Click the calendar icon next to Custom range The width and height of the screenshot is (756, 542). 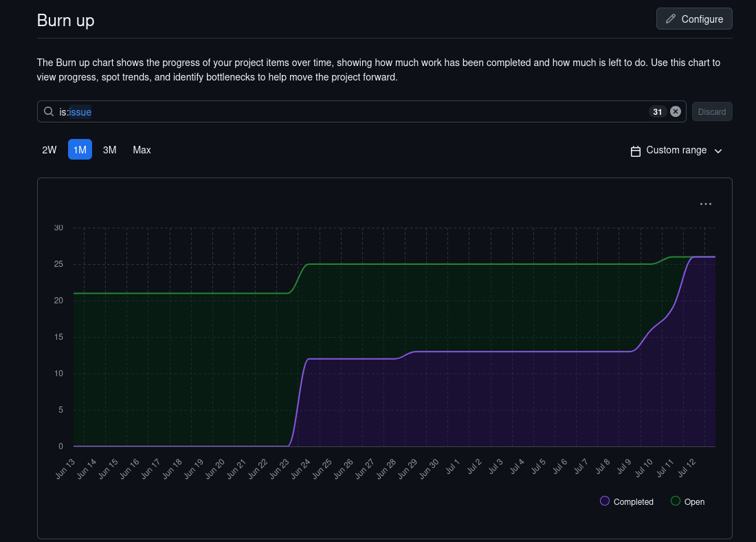point(636,151)
